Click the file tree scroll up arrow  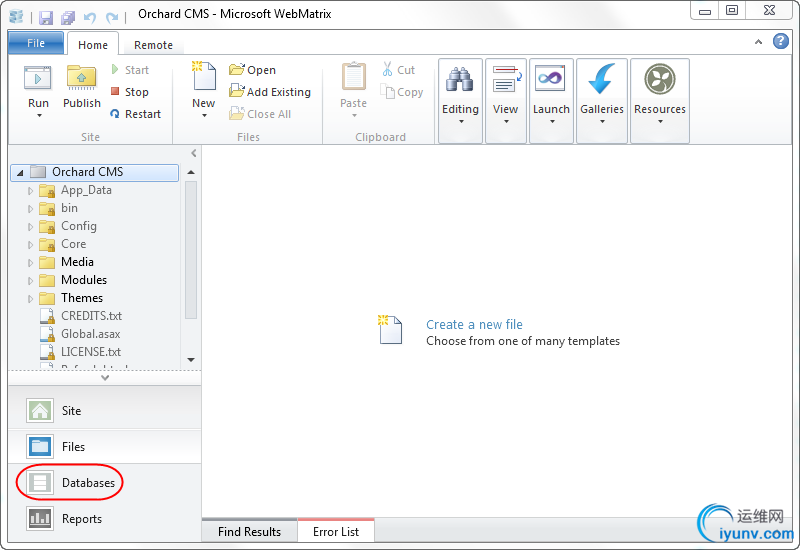click(x=191, y=172)
